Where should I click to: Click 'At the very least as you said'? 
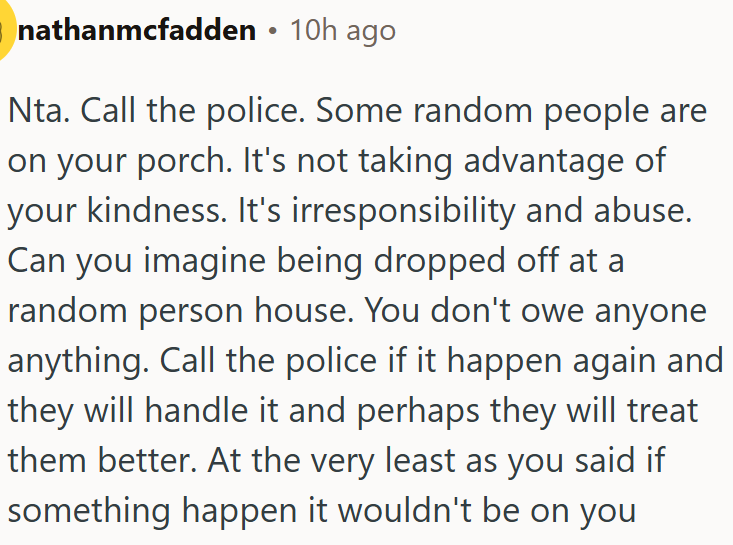[x=422, y=461]
